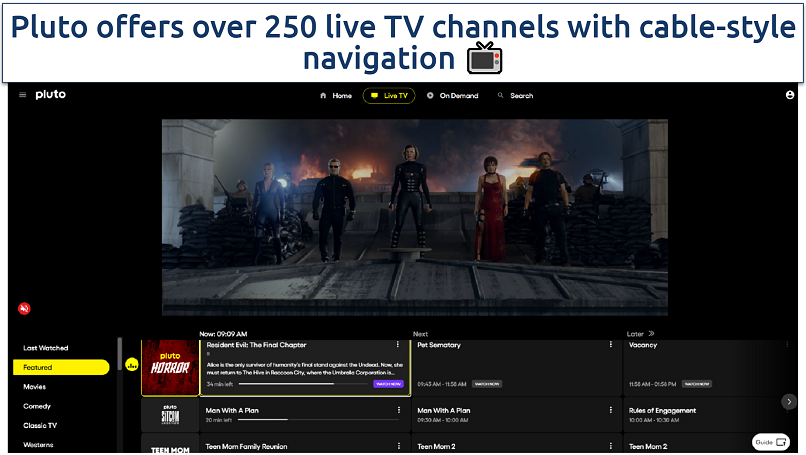
Task: Click Watch Now for Pet Sematary
Action: (486, 384)
